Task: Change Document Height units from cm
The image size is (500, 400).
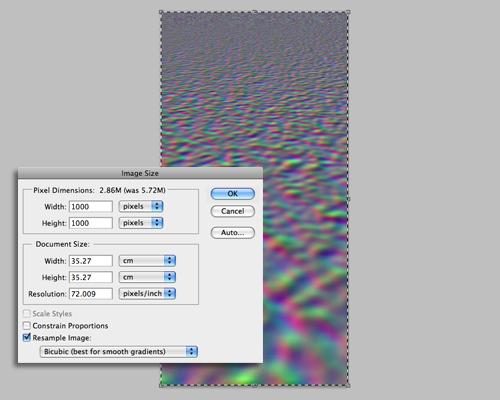Action: [147, 277]
